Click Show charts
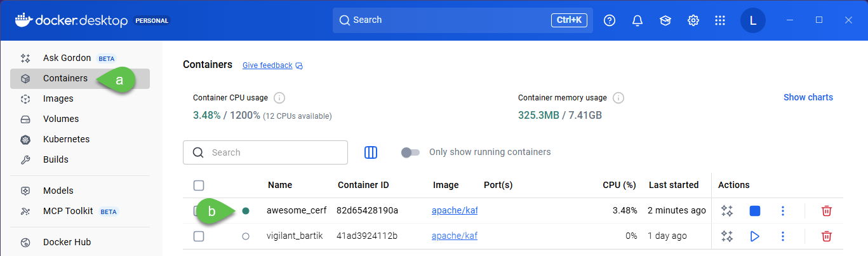868x256 pixels. (x=808, y=97)
